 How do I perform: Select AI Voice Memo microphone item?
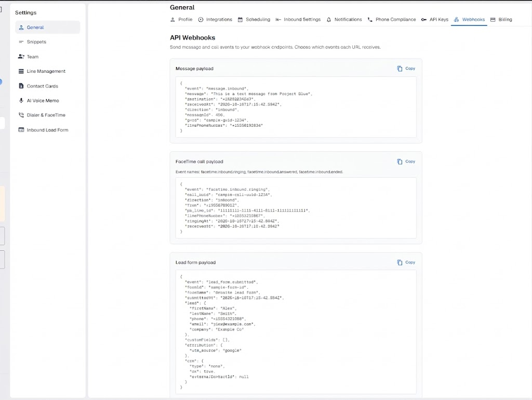click(47, 101)
